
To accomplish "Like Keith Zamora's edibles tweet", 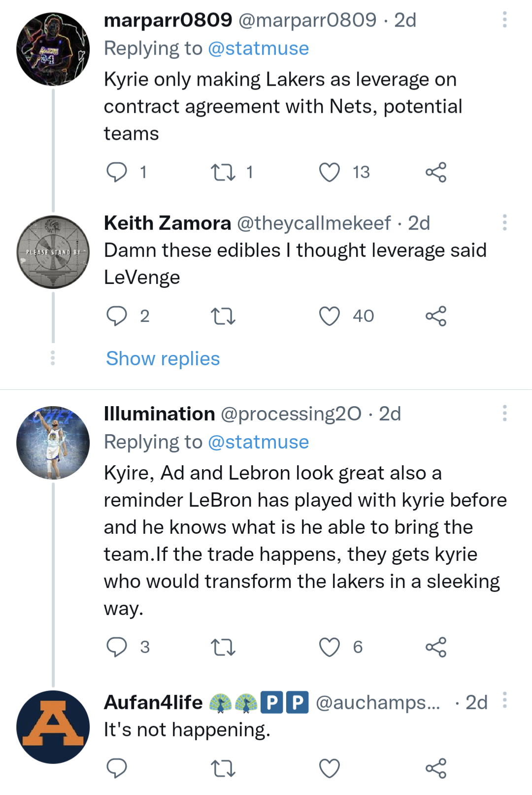I will pyautogui.click(x=330, y=317).
